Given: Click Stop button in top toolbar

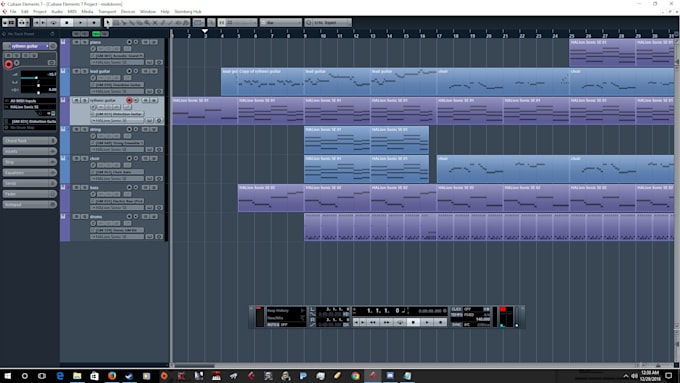Looking at the screenshot, I should point(67,23).
